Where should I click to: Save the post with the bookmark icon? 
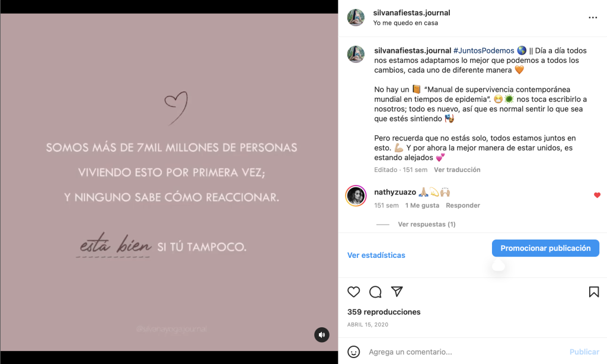pos(594,292)
